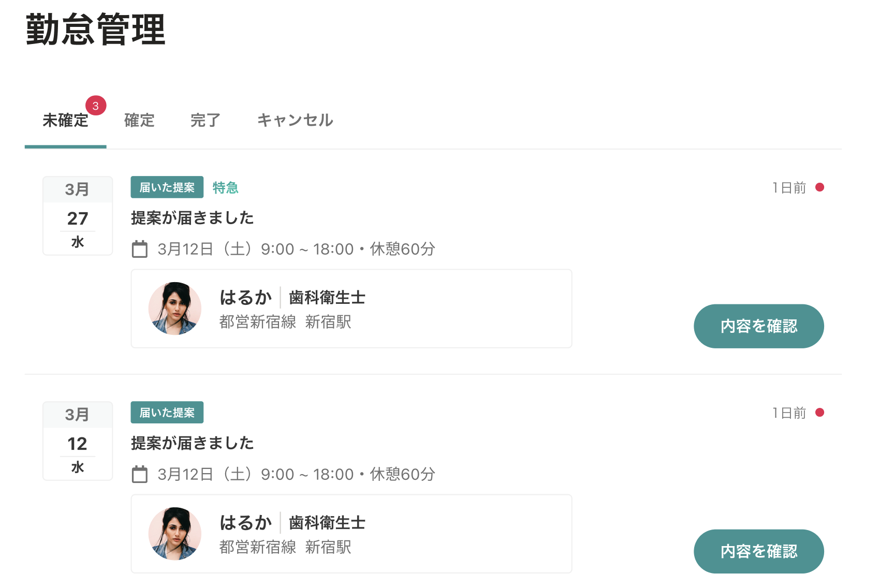Click the calendar icon in the second proposal
This screenshot has height=588, width=879.
point(140,474)
